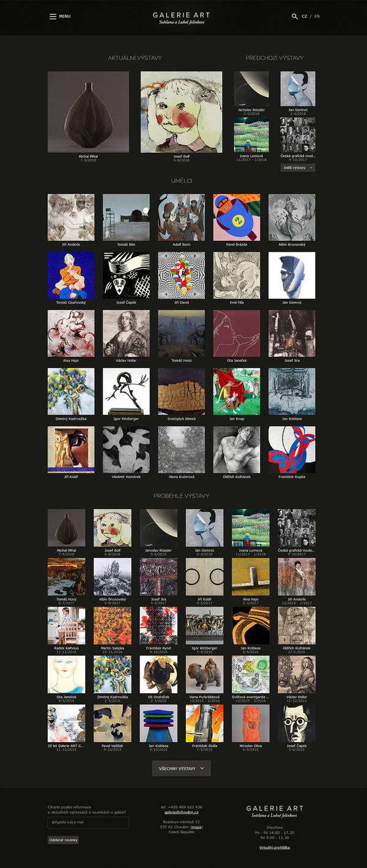Image resolution: width=367 pixels, height=868 pixels.
Task: Open Jaroslav Rössler previous exhibition thumbnail
Action: click(251, 89)
